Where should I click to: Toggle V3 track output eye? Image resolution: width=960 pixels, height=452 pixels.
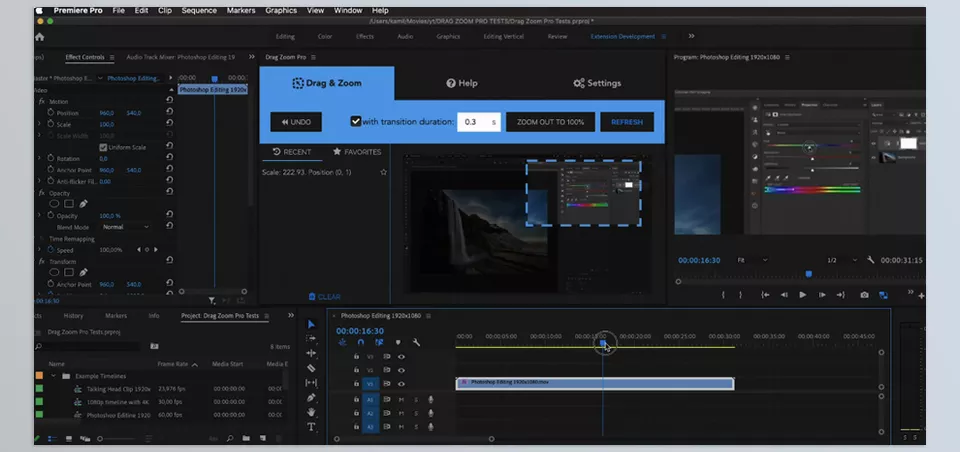coord(402,356)
